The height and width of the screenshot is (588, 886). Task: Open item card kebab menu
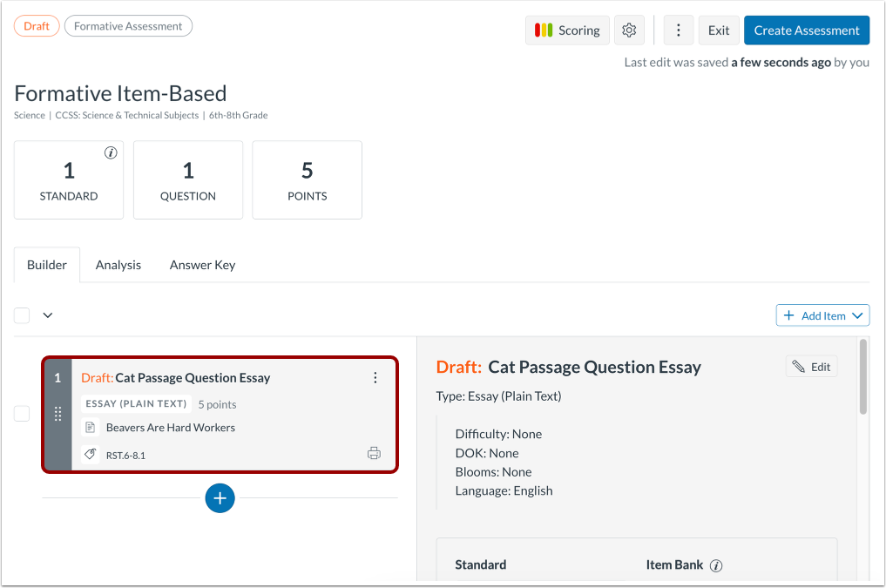(375, 378)
